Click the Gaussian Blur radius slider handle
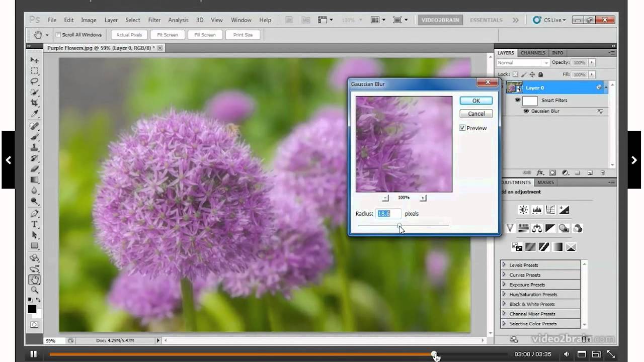The image size is (644, 362). tap(400, 226)
